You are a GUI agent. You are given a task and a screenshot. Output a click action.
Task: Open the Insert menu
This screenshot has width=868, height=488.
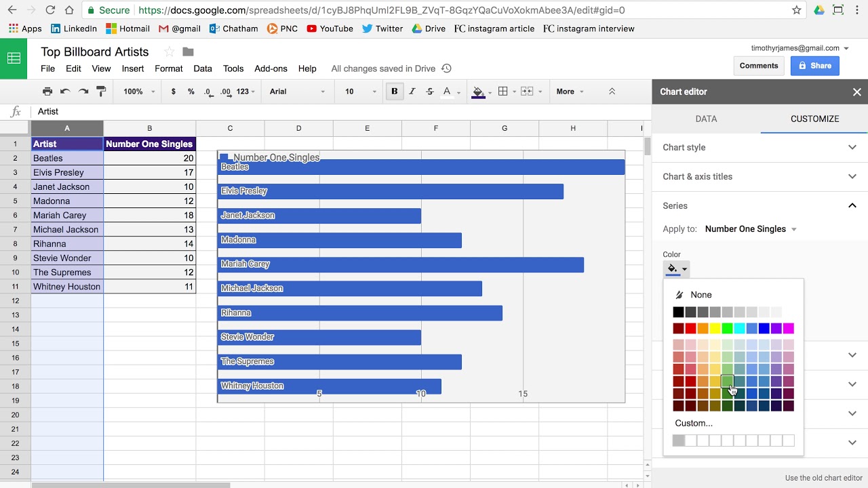point(133,68)
